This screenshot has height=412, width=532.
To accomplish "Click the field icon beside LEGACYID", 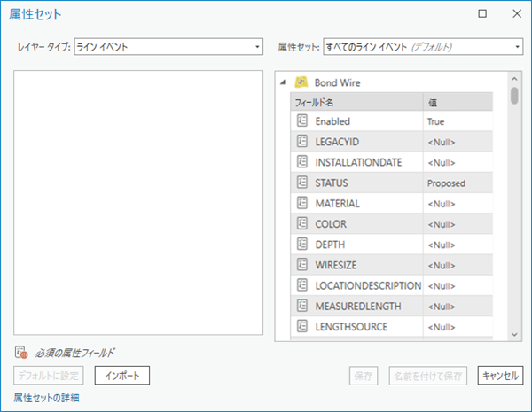I will tap(301, 142).
